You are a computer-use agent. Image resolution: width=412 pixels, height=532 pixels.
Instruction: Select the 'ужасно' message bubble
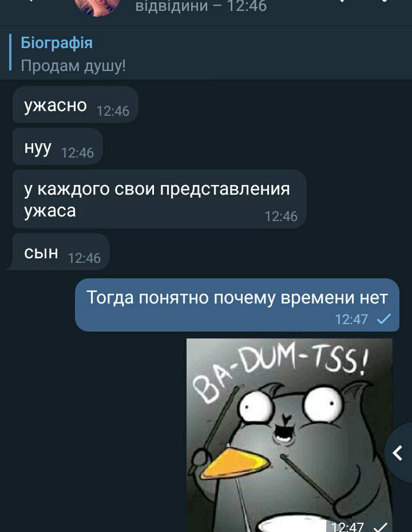76,104
